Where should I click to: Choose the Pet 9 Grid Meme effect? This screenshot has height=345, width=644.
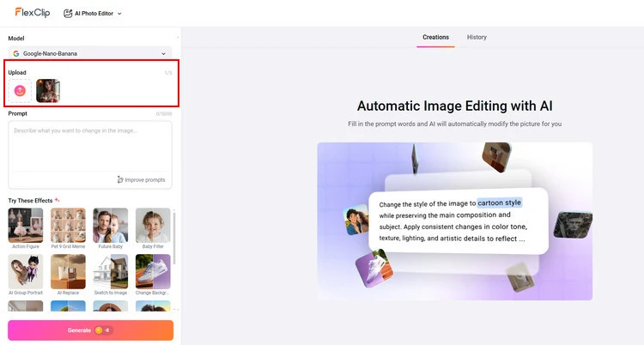point(68,228)
